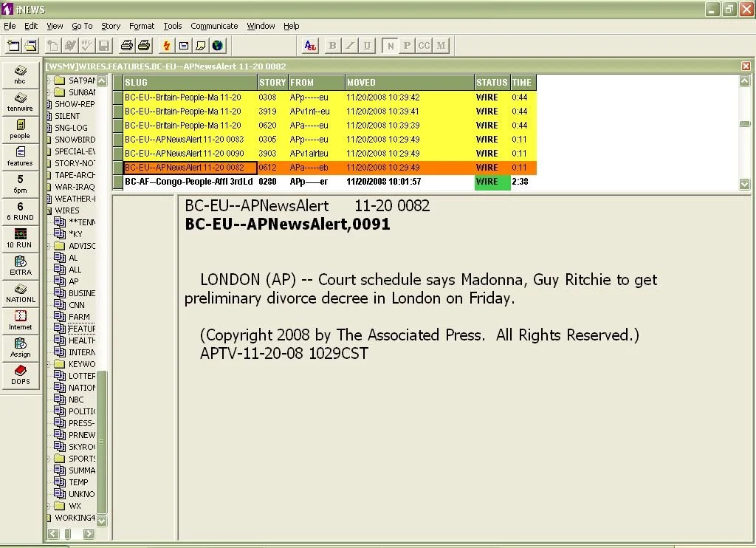
Task: Click the grayed spell check ABC icon
Action: coord(87,46)
